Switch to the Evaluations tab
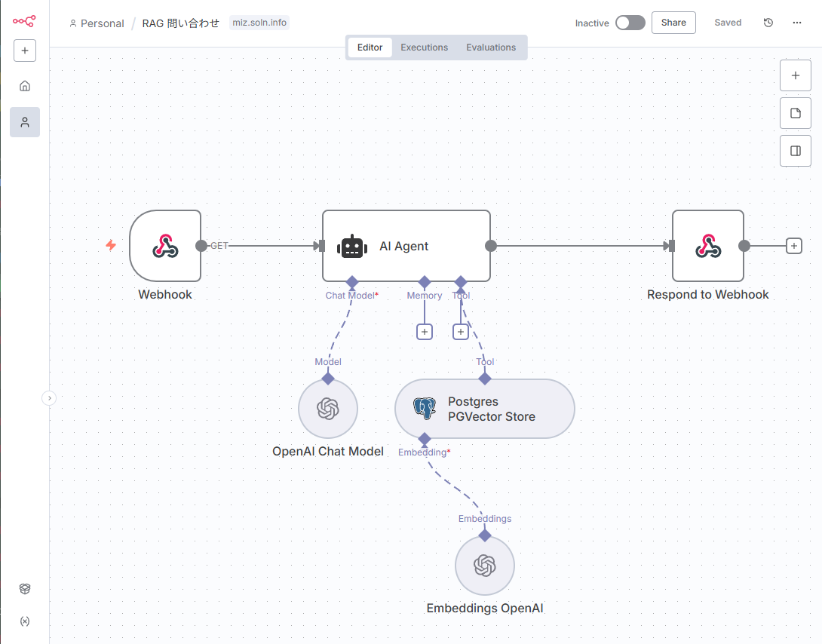Image resolution: width=822 pixels, height=644 pixels. coord(491,48)
